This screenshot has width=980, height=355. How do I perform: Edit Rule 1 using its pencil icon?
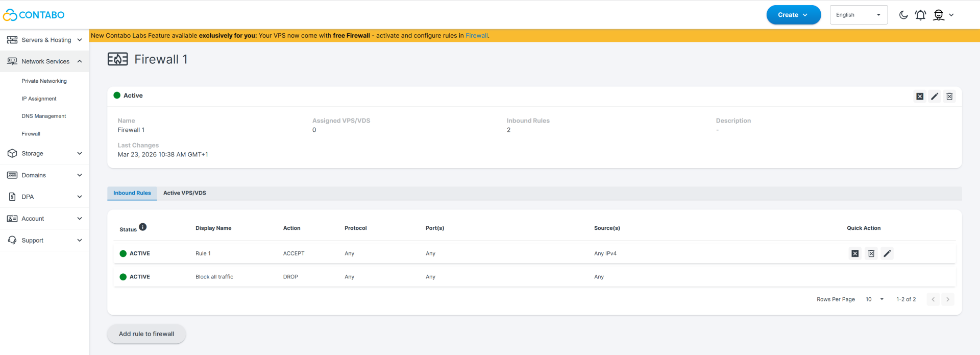pyautogui.click(x=888, y=253)
